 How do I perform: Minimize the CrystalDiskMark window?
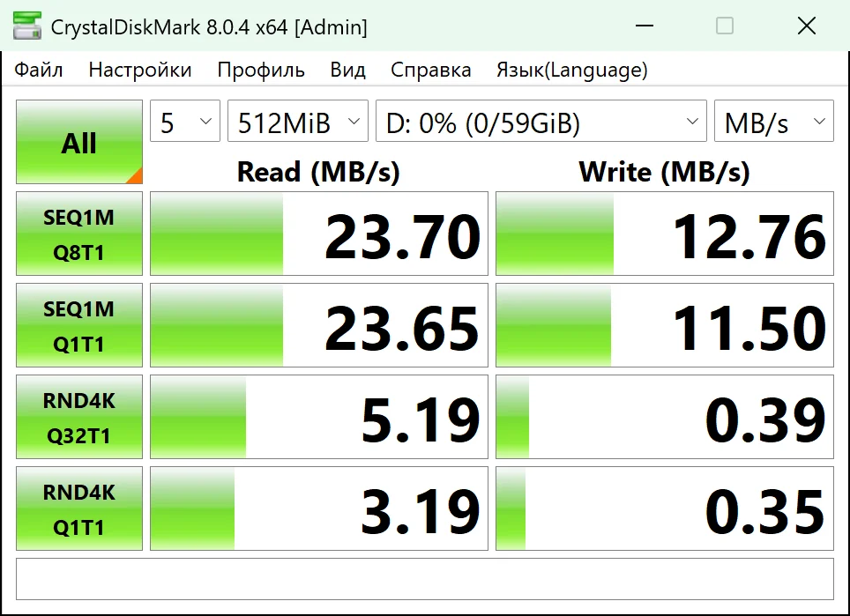pyautogui.click(x=644, y=26)
